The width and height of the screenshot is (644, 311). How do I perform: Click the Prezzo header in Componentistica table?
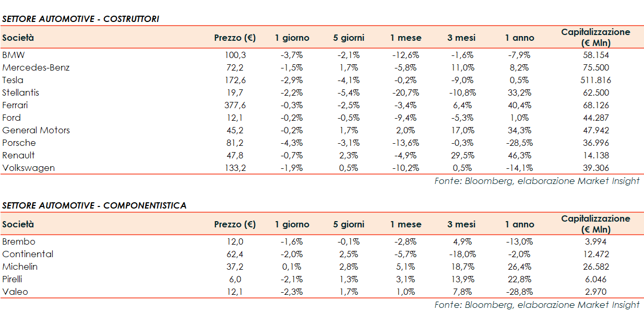coord(235,224)
